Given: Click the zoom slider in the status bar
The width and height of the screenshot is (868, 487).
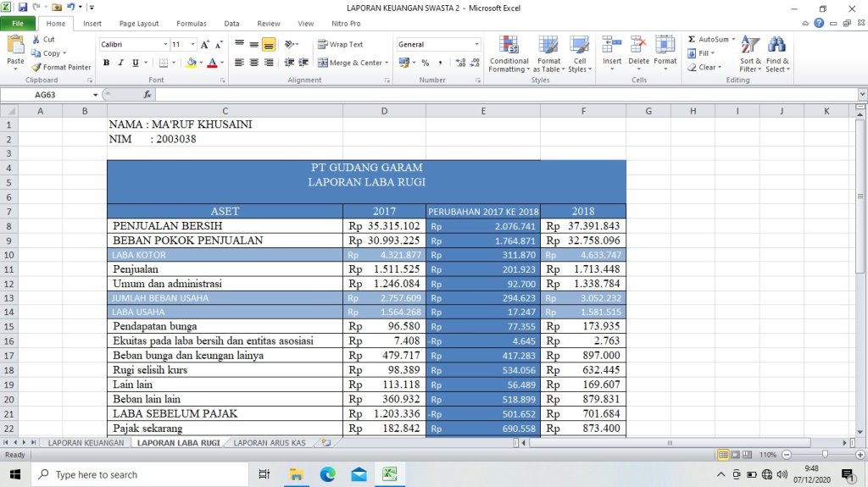Looking at the screenshot, I should pyautogui.click(x=825, y=455).
